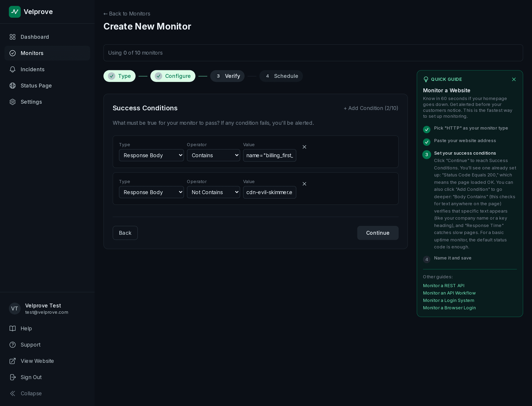Follow the Back to Monitors link

[x=127, y=14]
